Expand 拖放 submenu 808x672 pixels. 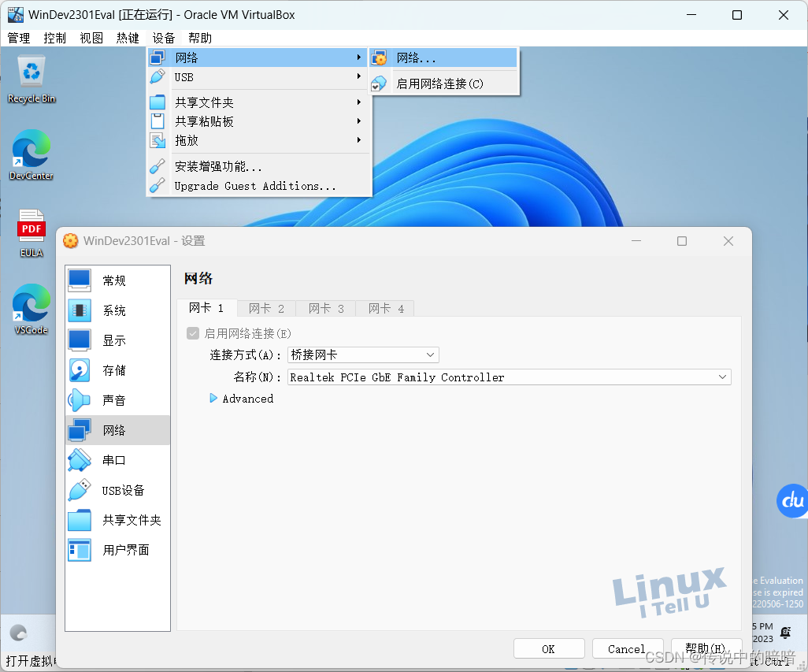[x=358, y=140]
